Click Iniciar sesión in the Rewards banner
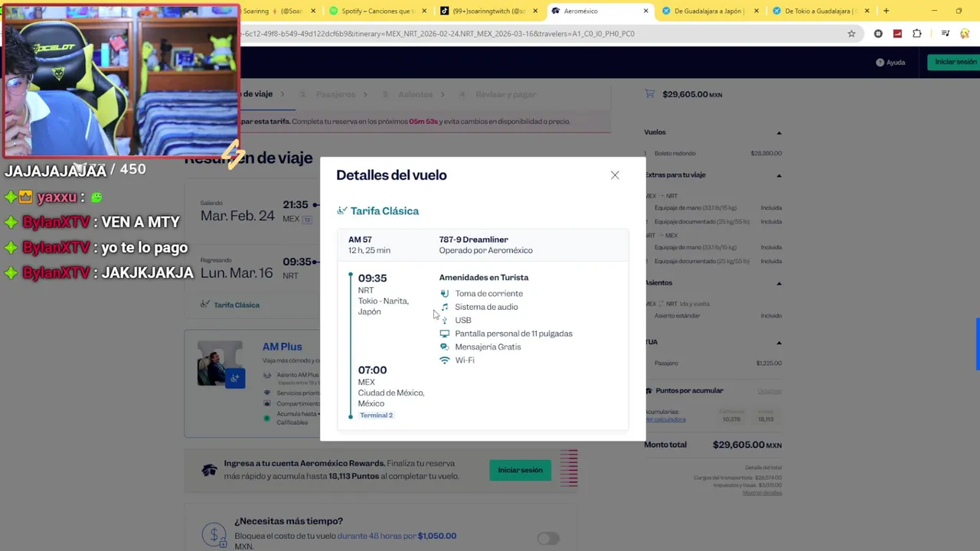 click(520, 470)
